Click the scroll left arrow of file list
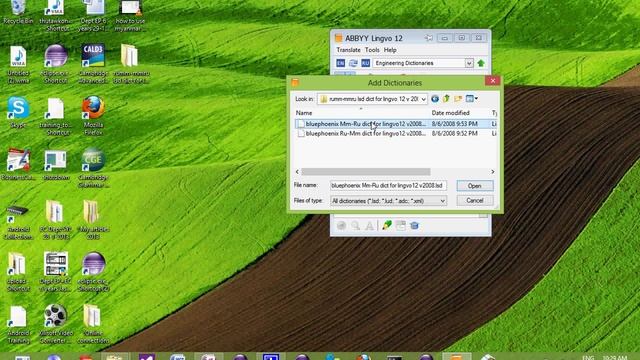 click(x=297, y=172)
